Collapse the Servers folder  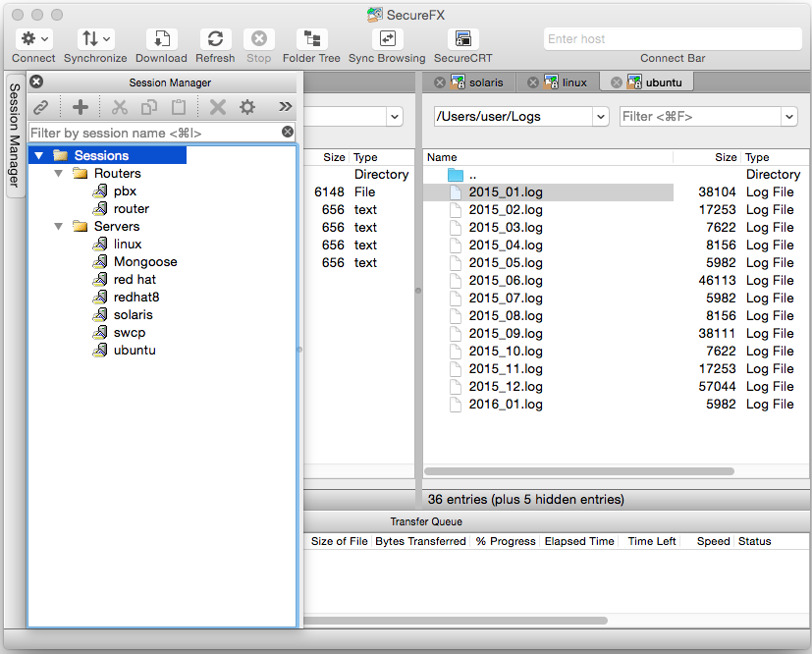pos(59,226)
